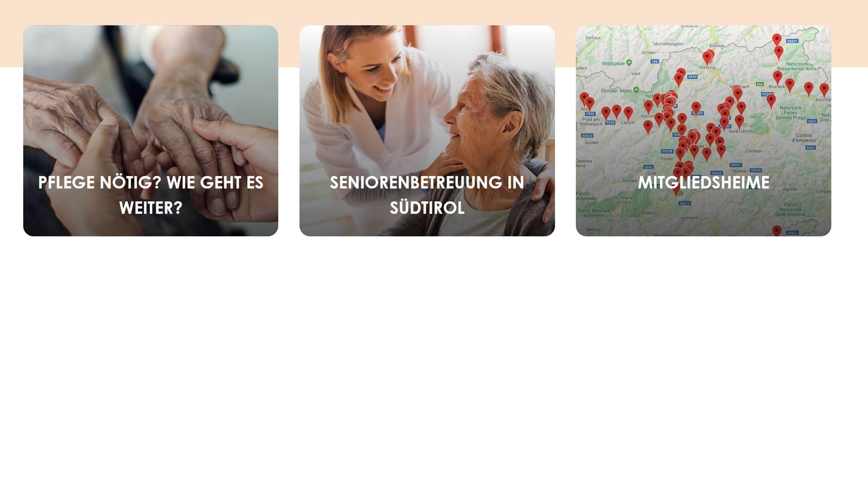Click the top-right SS621 road badge
This screenshot has height=479, width=868.
pyautogui.click(x=792, y=41)
